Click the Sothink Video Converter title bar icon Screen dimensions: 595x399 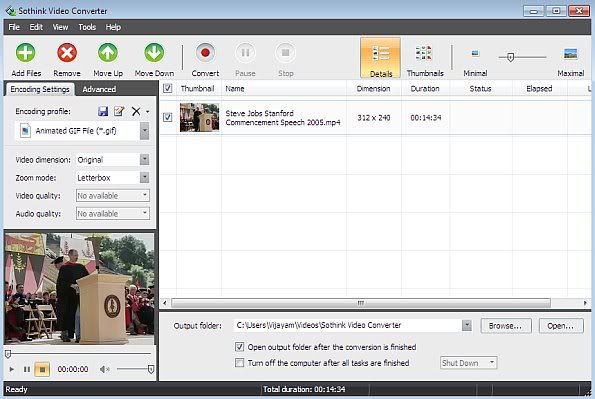pos(11,11)
